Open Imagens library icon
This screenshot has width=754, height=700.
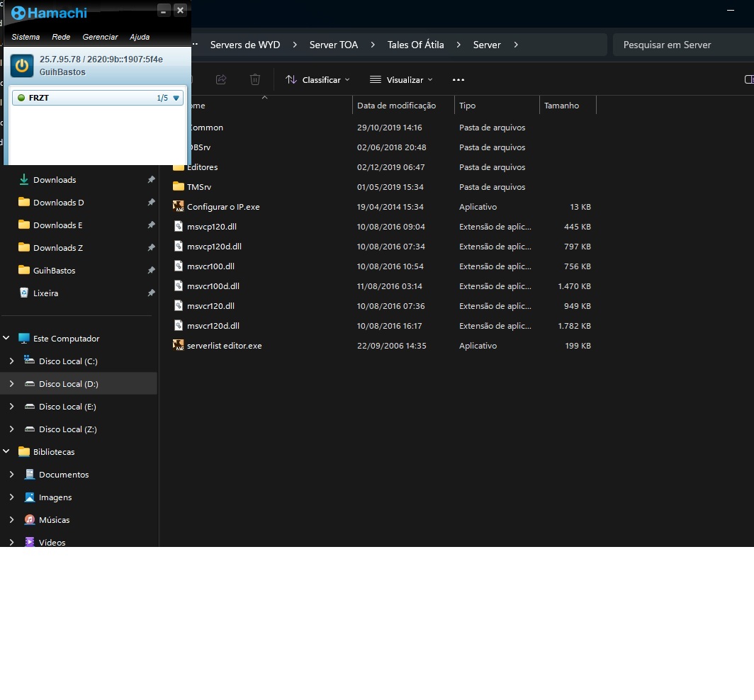29,497
